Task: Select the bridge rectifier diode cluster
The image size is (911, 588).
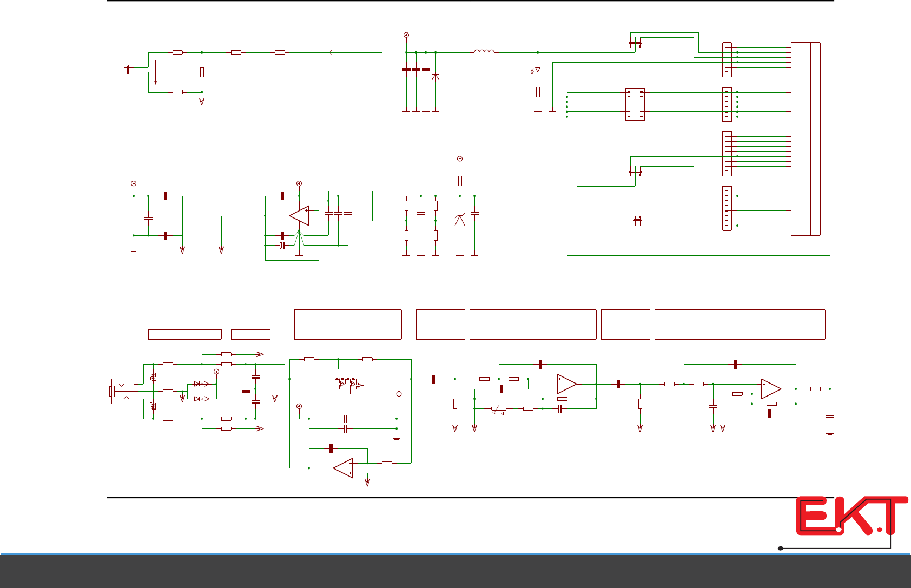Action: pos(202,391)
